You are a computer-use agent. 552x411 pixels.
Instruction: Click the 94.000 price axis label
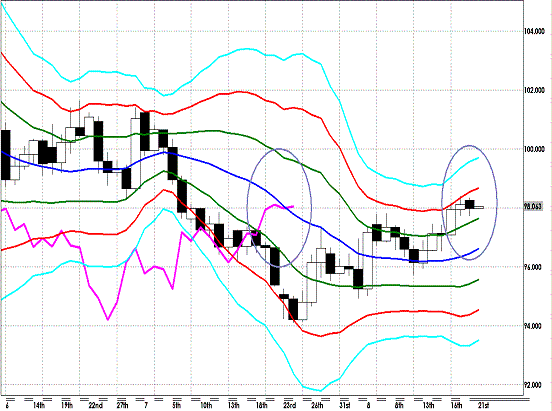(533, 326)
